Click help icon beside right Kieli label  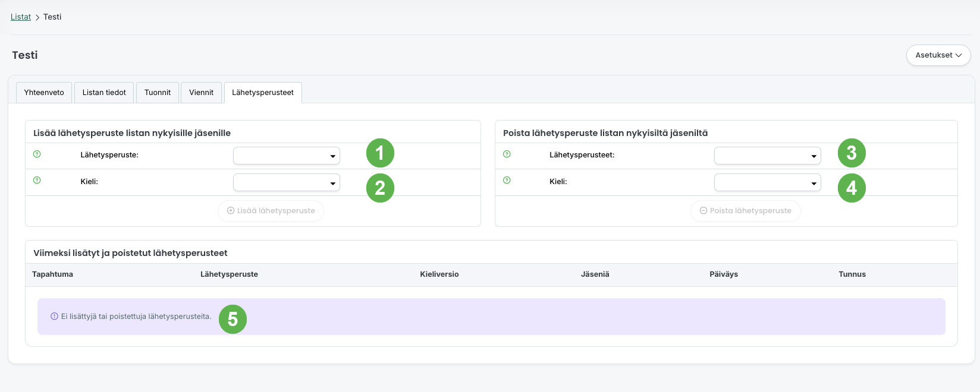click(x=507, y=181)
